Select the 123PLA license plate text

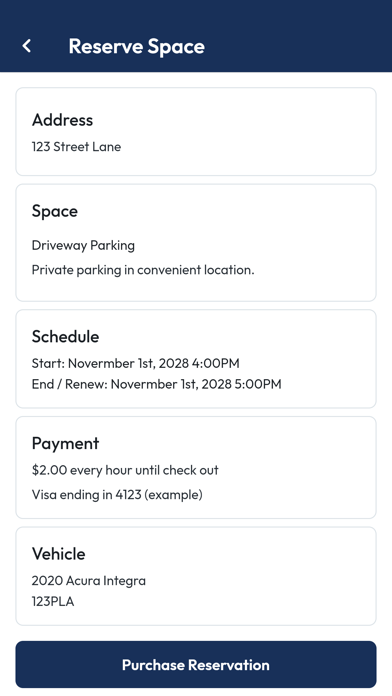tap(53, 601)
